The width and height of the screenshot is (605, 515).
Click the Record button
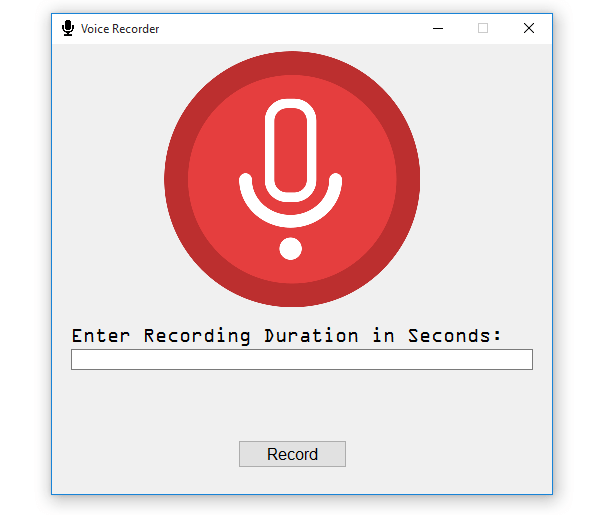tap(292, 454)
